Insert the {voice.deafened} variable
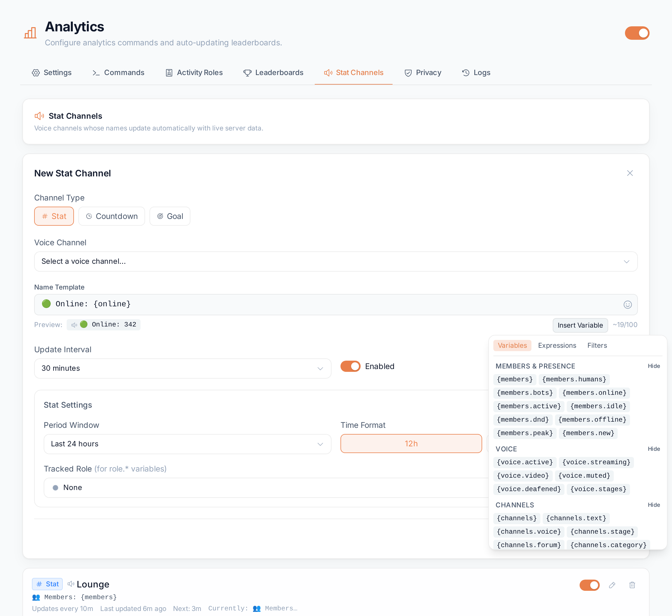The height and width of the screenshot is (616, 672). [x=529, y=489]
